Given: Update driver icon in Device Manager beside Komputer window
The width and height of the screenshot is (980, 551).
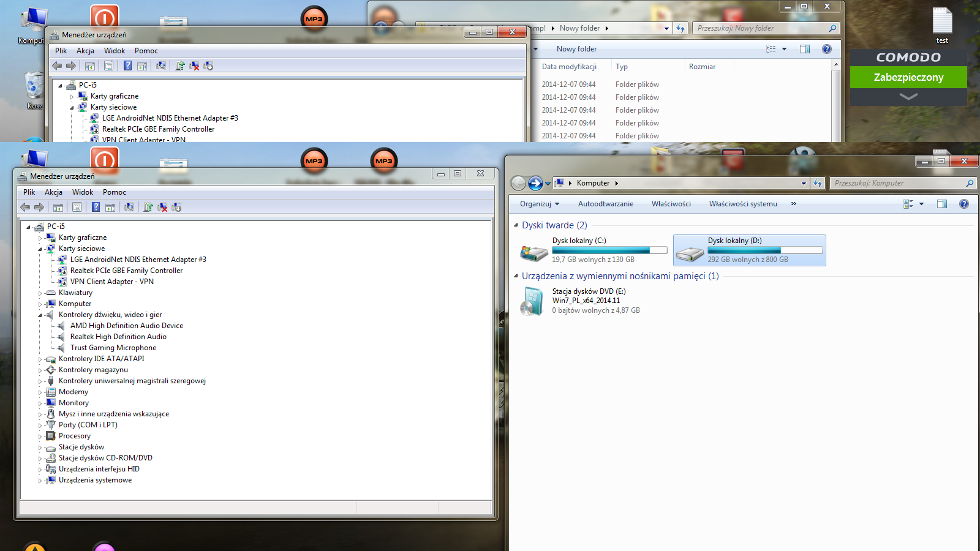Looking at the screenshot, I should tap(148, 208).
